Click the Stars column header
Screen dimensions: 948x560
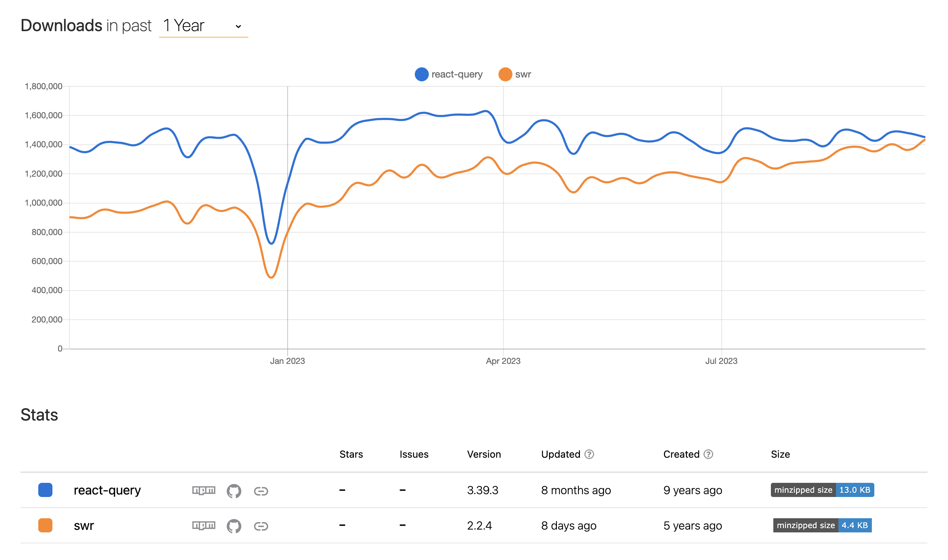tap(351, 454)
